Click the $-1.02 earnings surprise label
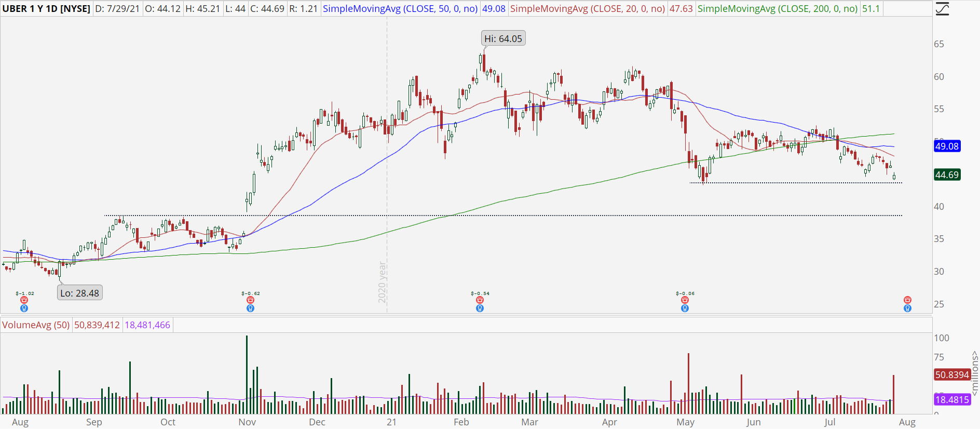 (25, 293)
